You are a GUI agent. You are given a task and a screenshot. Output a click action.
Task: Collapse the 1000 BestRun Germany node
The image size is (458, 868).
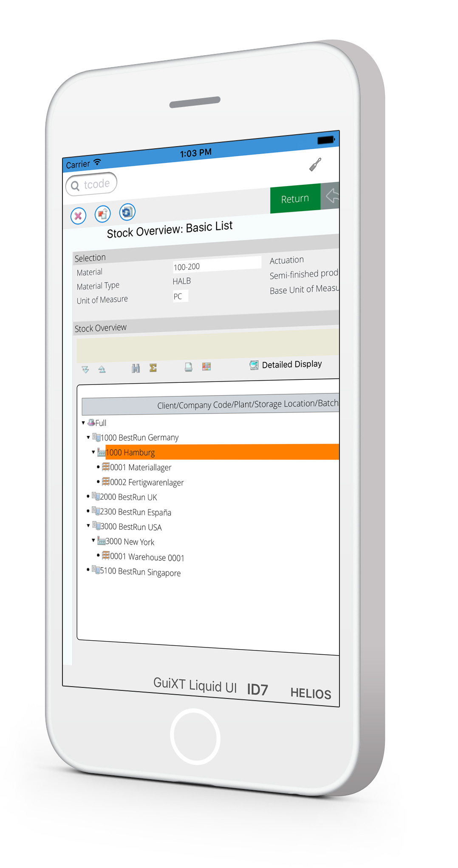tap(88, 437)
